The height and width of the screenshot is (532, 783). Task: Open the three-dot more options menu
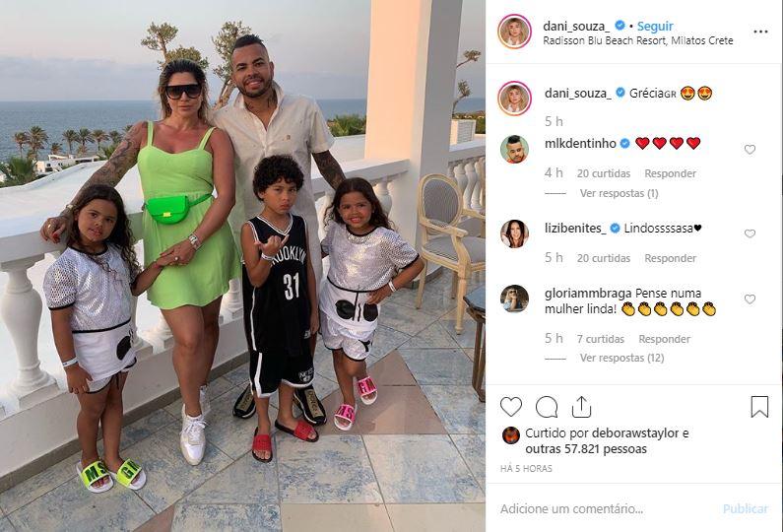pyautogui.click(x=760, y=32)
